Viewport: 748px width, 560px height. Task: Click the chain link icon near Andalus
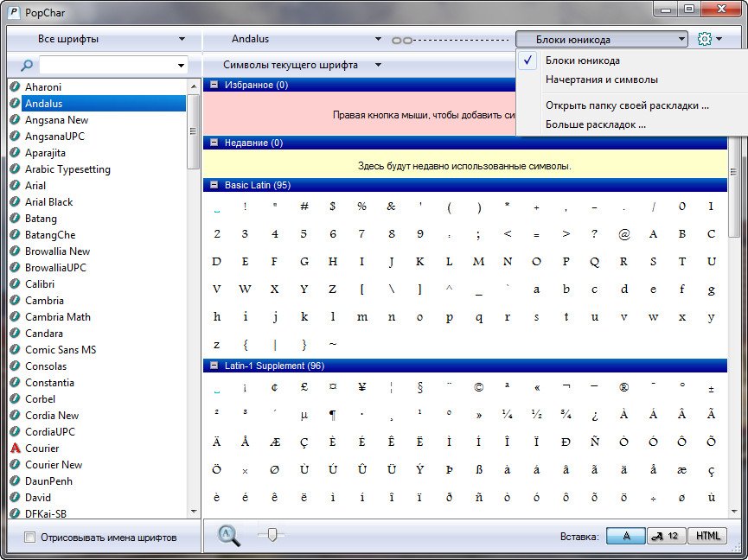coord(402,41)
